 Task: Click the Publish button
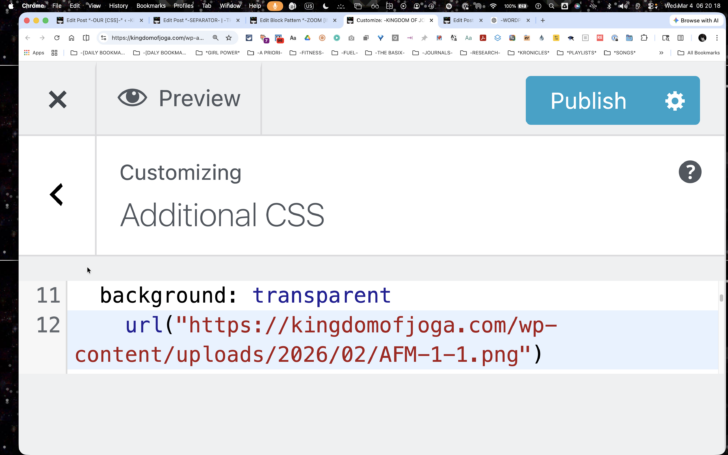588,101
